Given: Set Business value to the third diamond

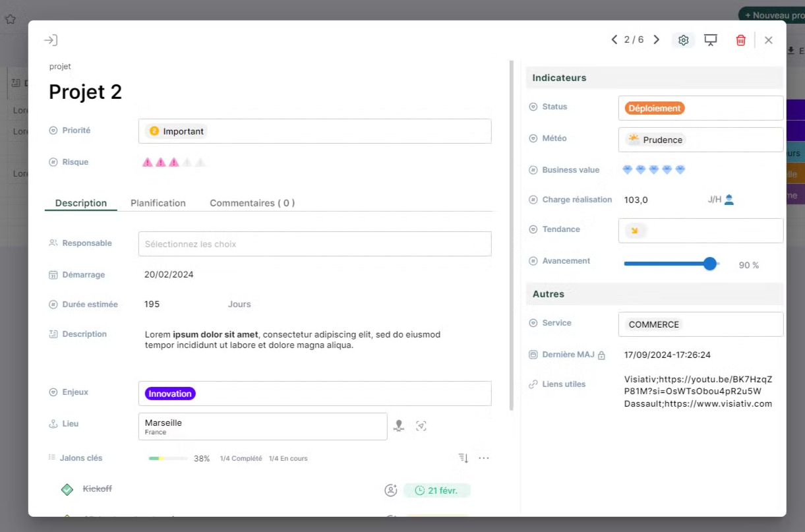Looking at the screenshot, I should click(x=653, y=170).
